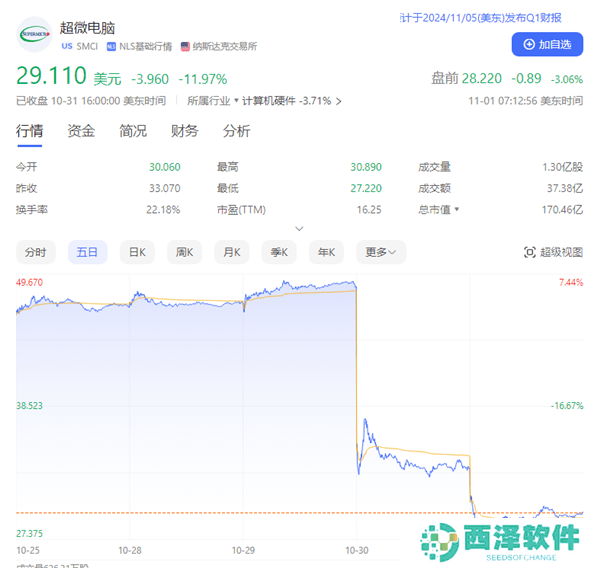
Task: Select the 季K chart period
Action: pos(279,252)
